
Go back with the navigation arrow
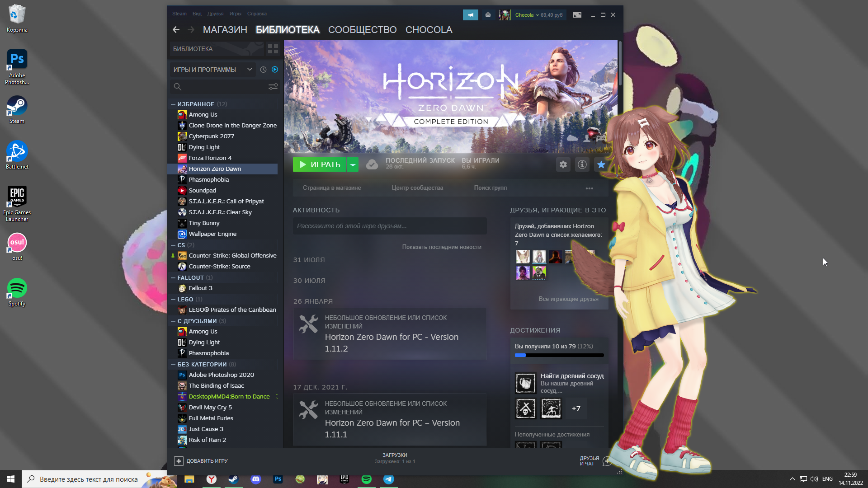point(176,30)
